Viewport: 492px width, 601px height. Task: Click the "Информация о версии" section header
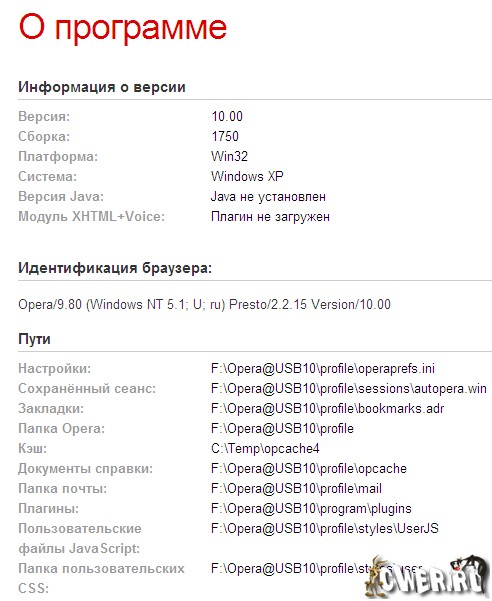(x=102, y=87)
